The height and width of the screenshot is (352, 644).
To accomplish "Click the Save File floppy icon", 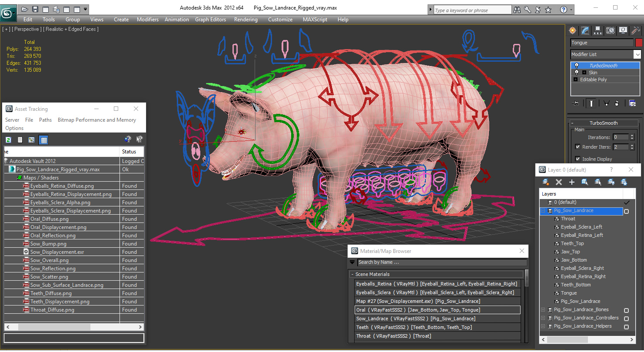I will [35, 9].
